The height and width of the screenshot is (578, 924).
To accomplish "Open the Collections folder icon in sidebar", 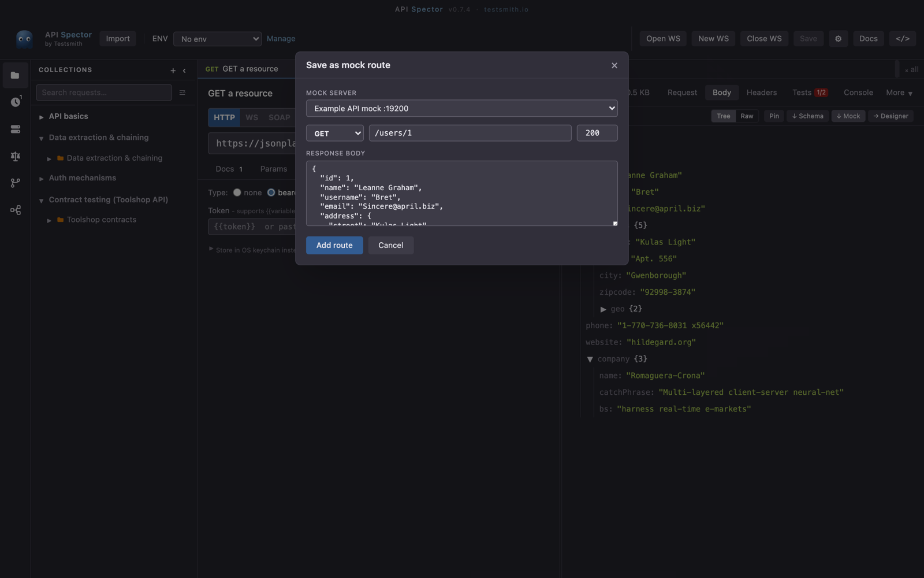I will tap(16, 75).
